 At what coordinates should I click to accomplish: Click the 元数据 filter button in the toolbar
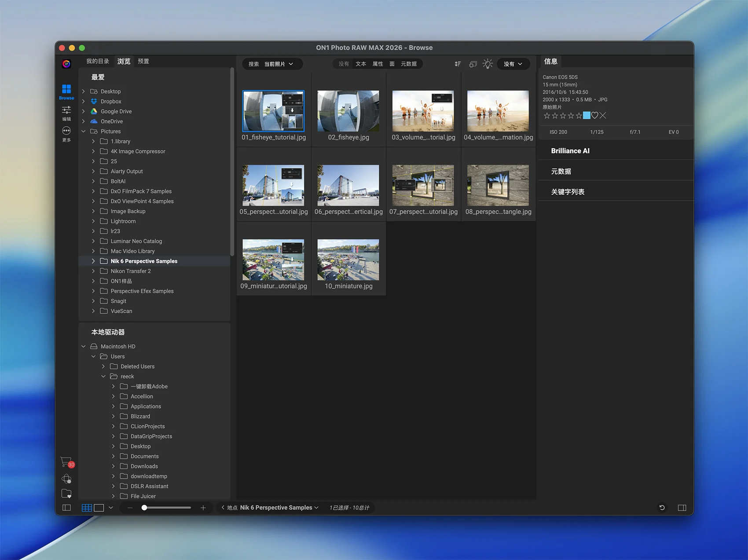click(409, 64)
